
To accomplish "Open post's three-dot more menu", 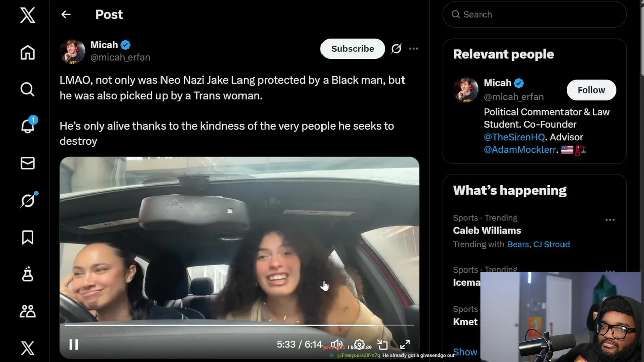I will pyautogui.click(x=414, y=49).
